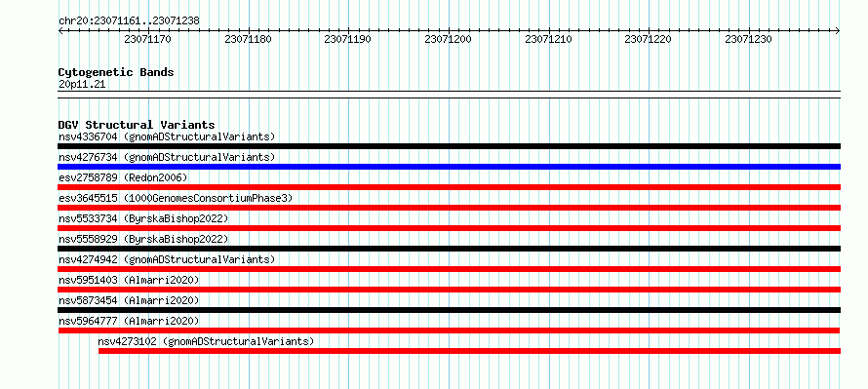Click ruler position 23071170
Image resolution: width=868 pixels, height=389 pixels.
pyautogui.click(x=148, y=39)
